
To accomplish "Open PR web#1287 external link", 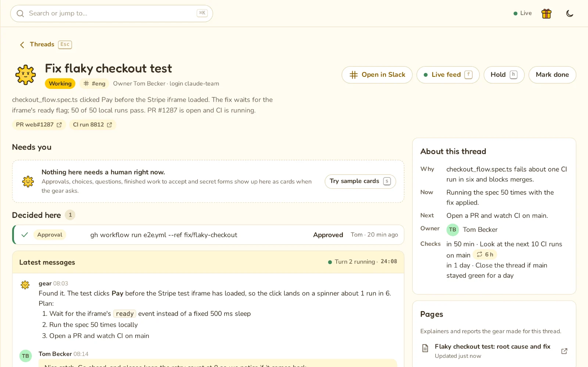I will [39, 125].
